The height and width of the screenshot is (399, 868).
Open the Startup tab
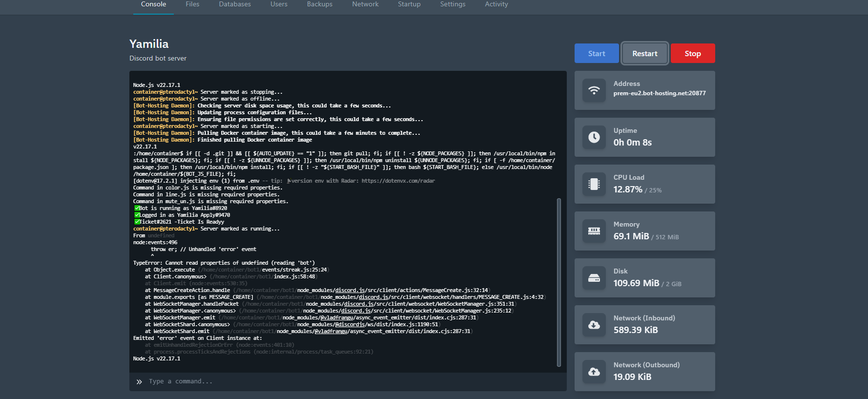(409, 4)
